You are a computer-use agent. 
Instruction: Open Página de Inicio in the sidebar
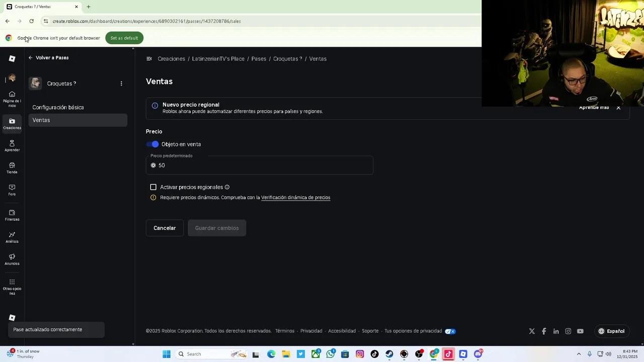(12, 99)
